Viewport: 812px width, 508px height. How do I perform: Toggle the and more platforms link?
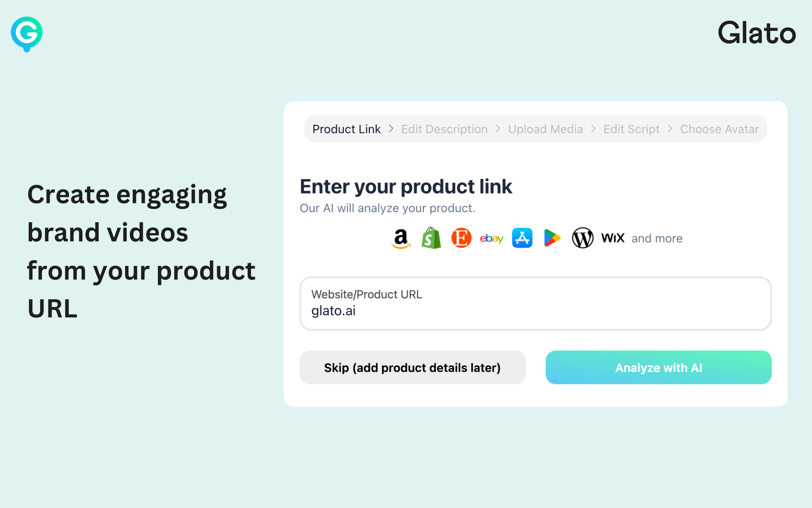pyautogui.click(x=657, y=238)
